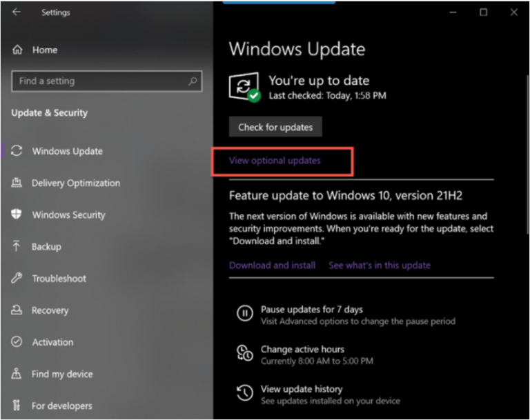
Task: Click the Home house icon
Action: pyautogui.click(x=17, y=50)
